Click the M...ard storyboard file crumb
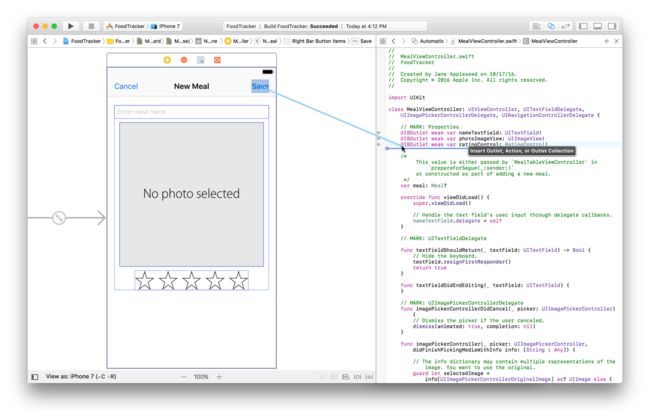 coord(148,41)
